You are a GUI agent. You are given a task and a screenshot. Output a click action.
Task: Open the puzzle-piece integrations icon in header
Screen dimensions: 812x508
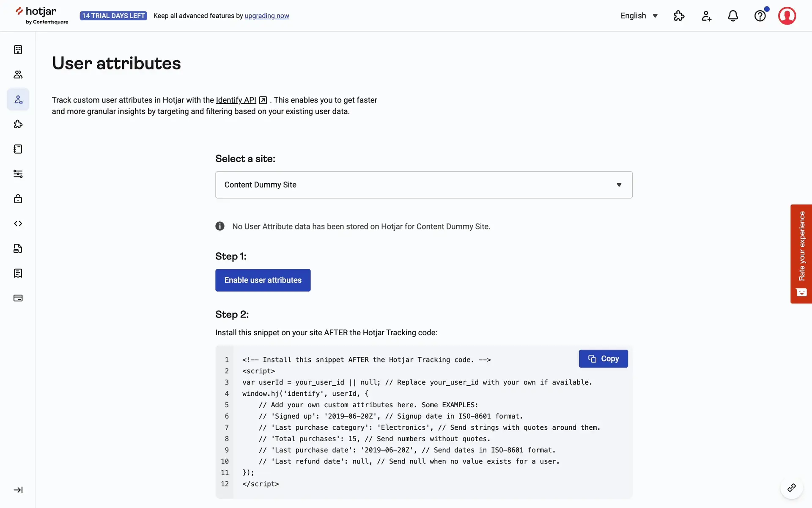click(x=679, y=16)
